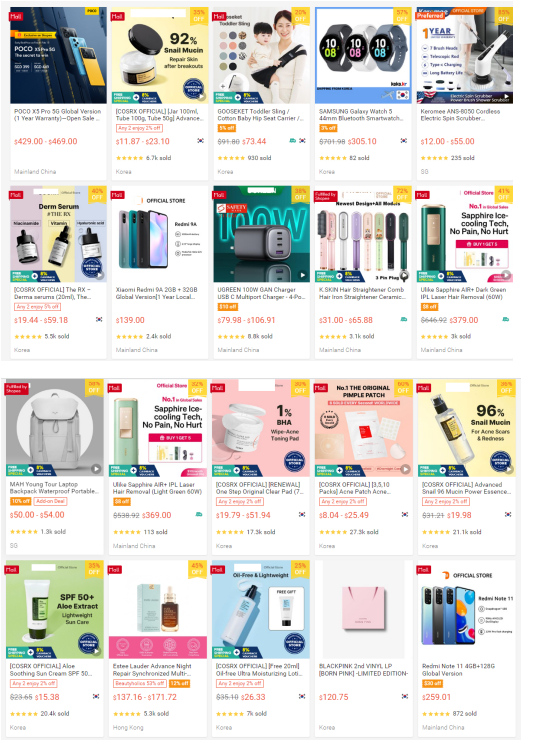534x752 pixels.
Task: Click the Any 2 enjoy 5% off tag
Action: pyautogui.click(x=37, y=306)
